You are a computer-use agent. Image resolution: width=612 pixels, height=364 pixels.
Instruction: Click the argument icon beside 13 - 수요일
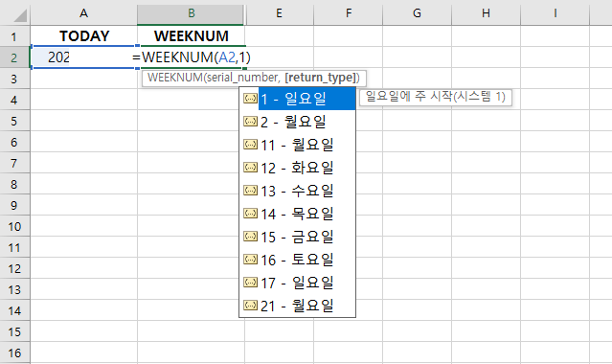pyautogui.click(x=250, y=191)
